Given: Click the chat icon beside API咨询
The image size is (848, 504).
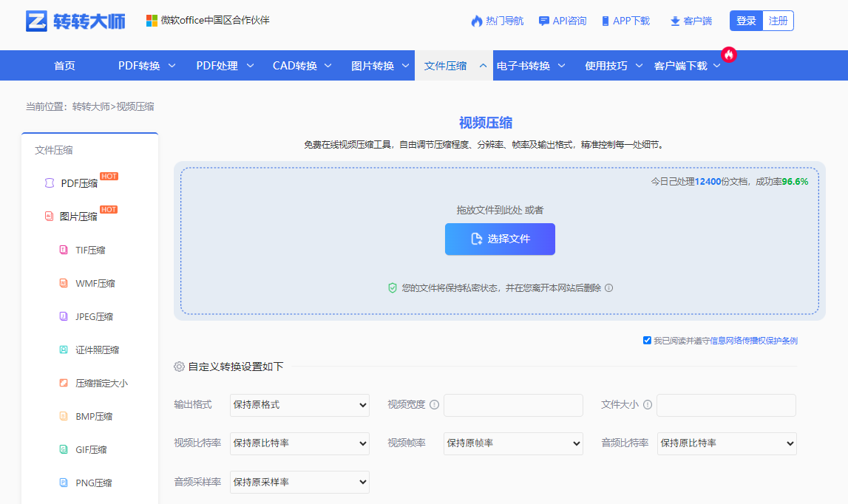Looking at the screenshot, I should (544, 21).
